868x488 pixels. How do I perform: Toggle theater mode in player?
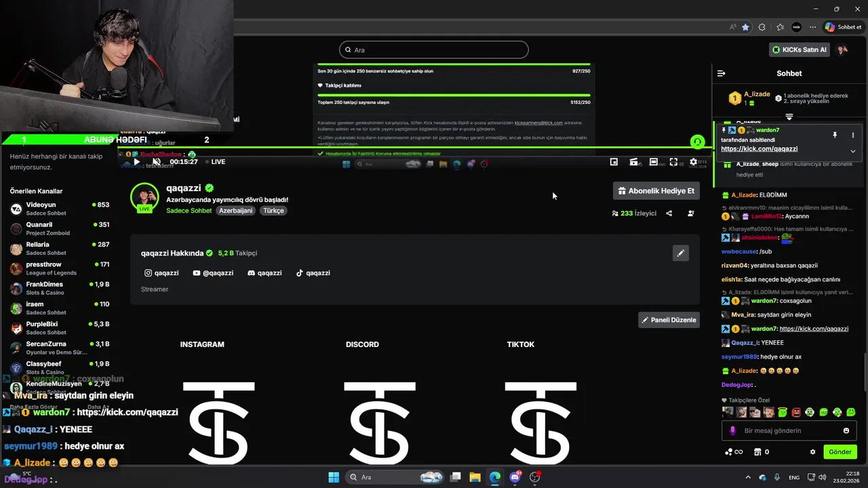(x=653, y=162)
